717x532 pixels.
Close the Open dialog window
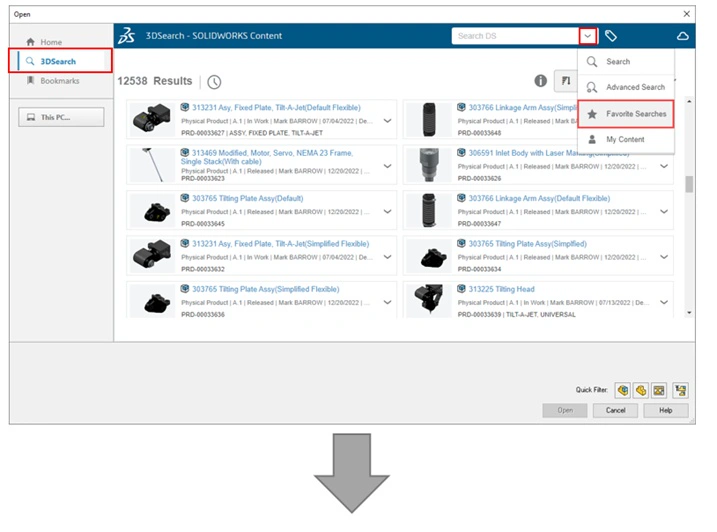coord(686,14)
